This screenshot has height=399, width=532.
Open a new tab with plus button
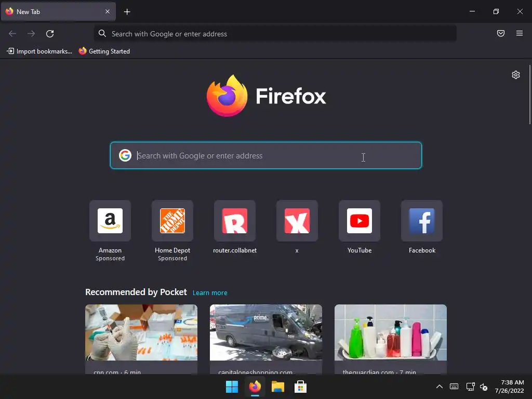[127, 12]
